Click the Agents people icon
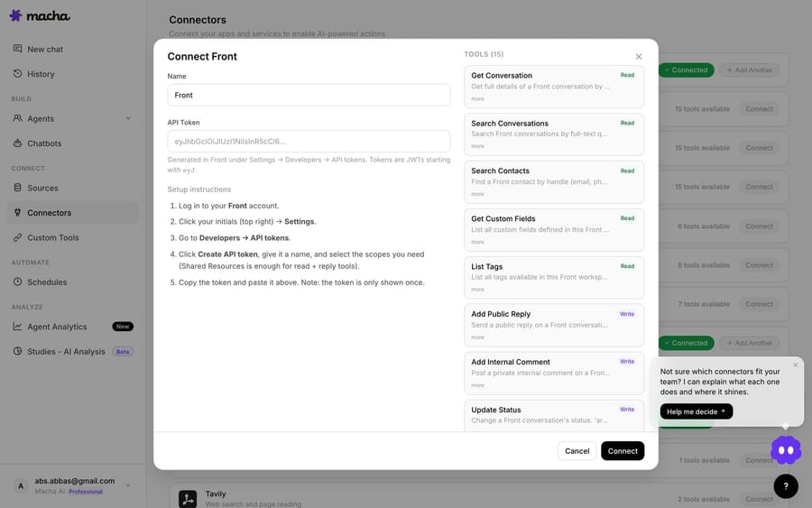 (18, 118)
